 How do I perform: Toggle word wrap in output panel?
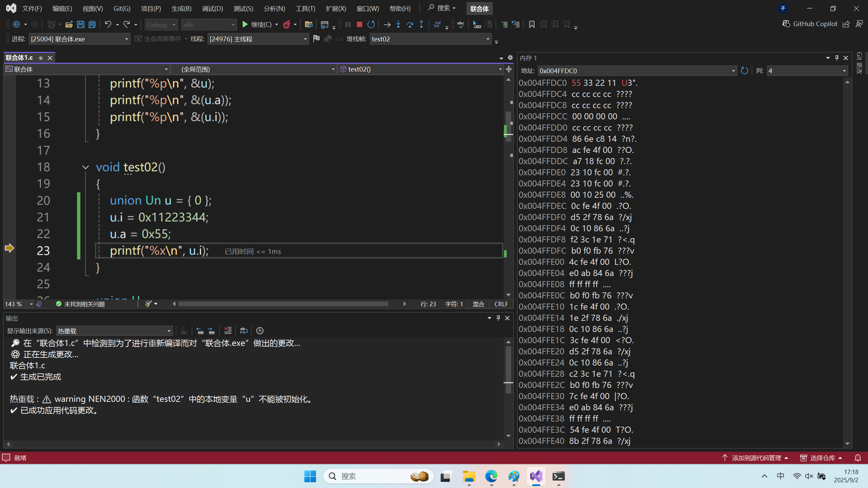point(244,331)
